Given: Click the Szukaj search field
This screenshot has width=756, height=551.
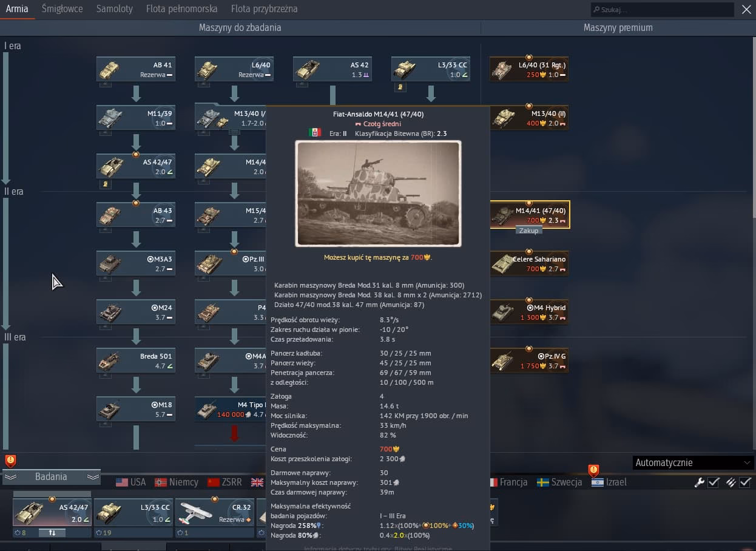Looking at the screenshot, I should pos(663,10).
